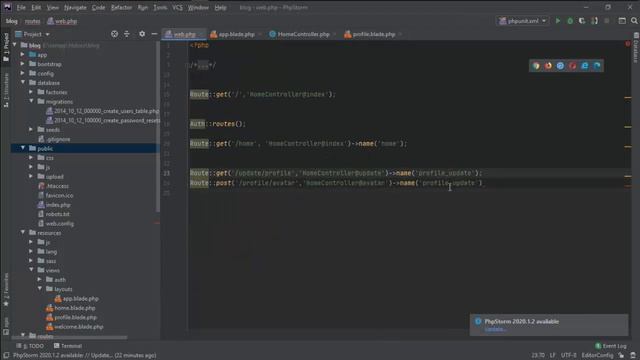Collapse the public folder arrow
This screenshot has height=360, width=640.
coord(22,148)
